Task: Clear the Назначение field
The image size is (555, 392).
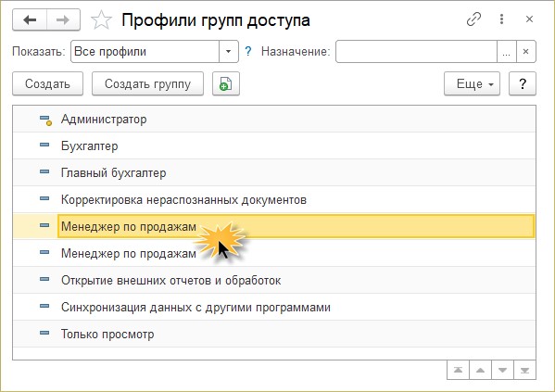Action: pos(526,52)
